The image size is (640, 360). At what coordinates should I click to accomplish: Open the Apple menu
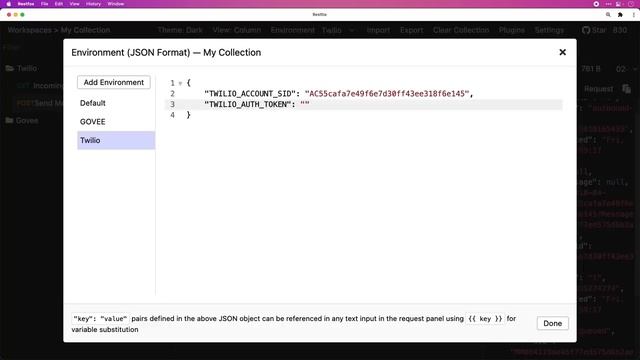[x=9, y=4]
